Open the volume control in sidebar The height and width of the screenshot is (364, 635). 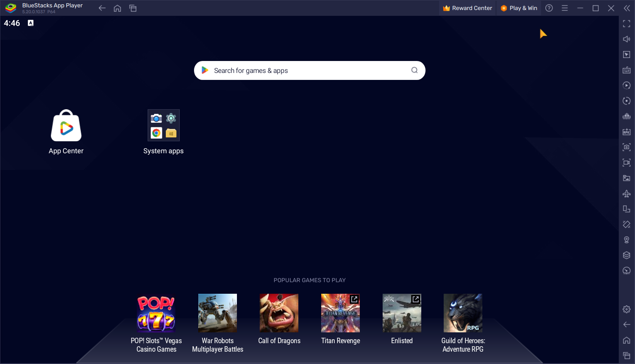626,39
